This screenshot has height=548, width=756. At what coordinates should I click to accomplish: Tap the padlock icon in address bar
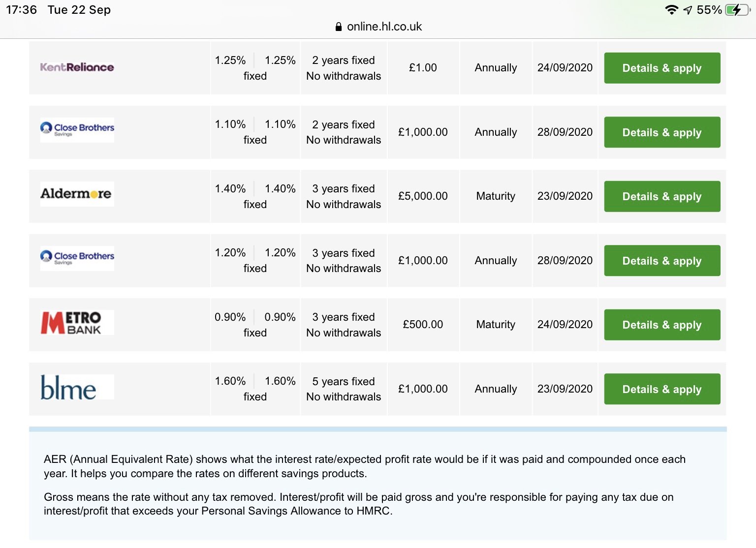pyautogui.click(x=338, y=27)
